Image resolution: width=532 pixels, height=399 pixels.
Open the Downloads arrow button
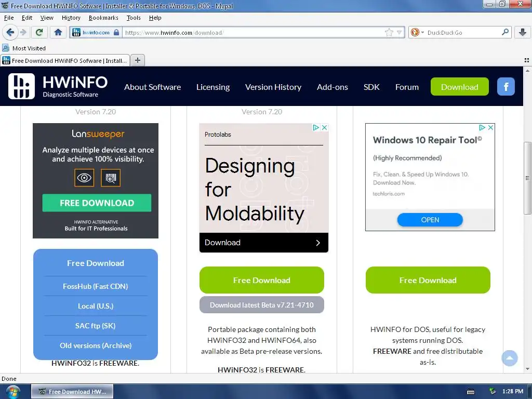(x=523, y=33)
